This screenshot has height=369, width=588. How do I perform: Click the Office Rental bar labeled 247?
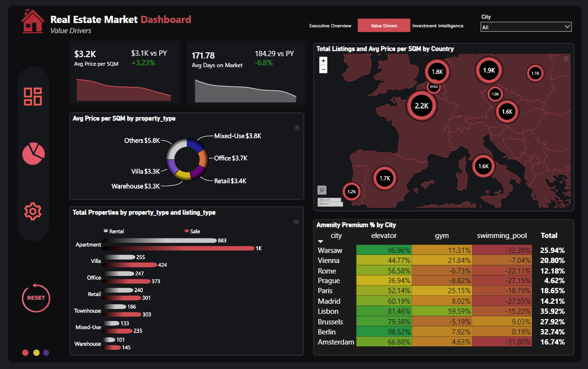pyautogui.click(x=118, y=274)
